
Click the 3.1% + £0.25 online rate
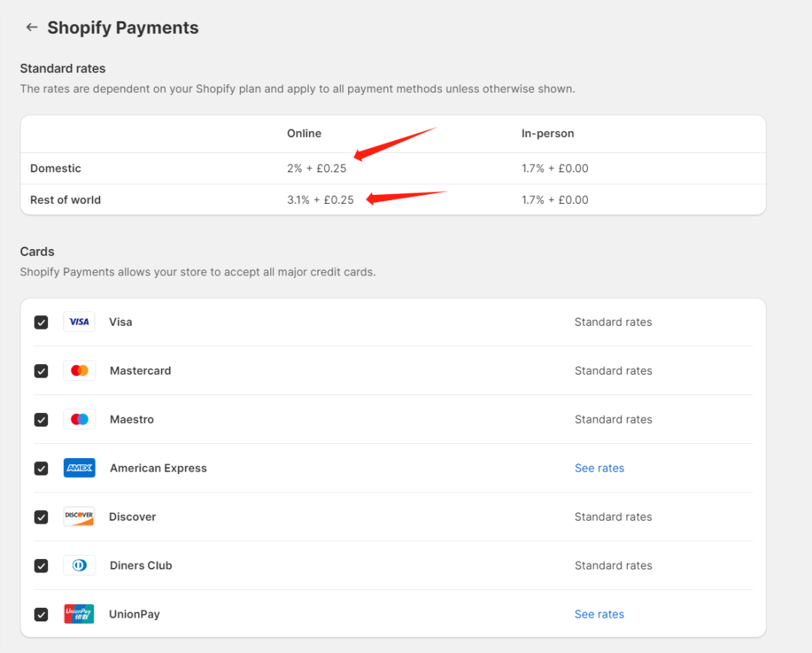pos(320,200)
